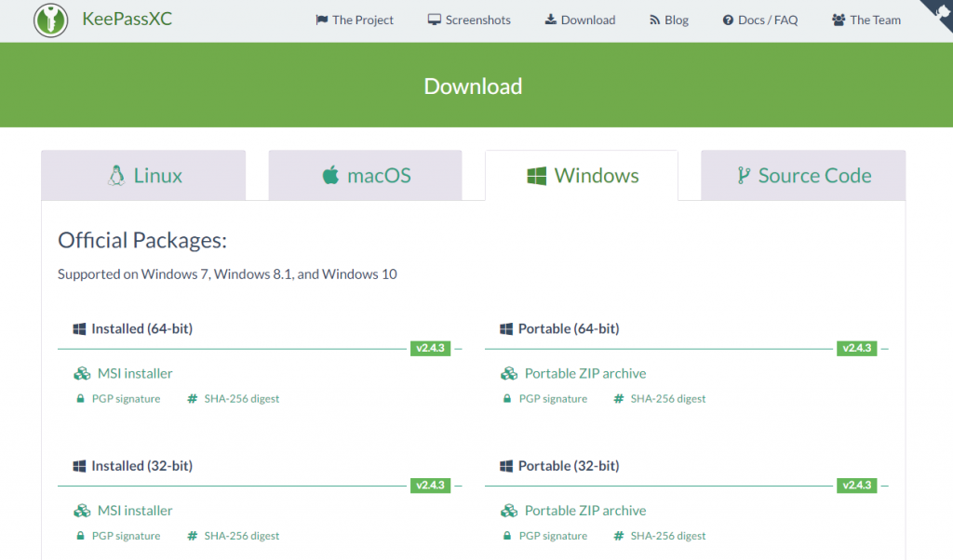Click package icon next to 64-bit Portable ZIP
953x560 pixels.
[x=509, y=374]
